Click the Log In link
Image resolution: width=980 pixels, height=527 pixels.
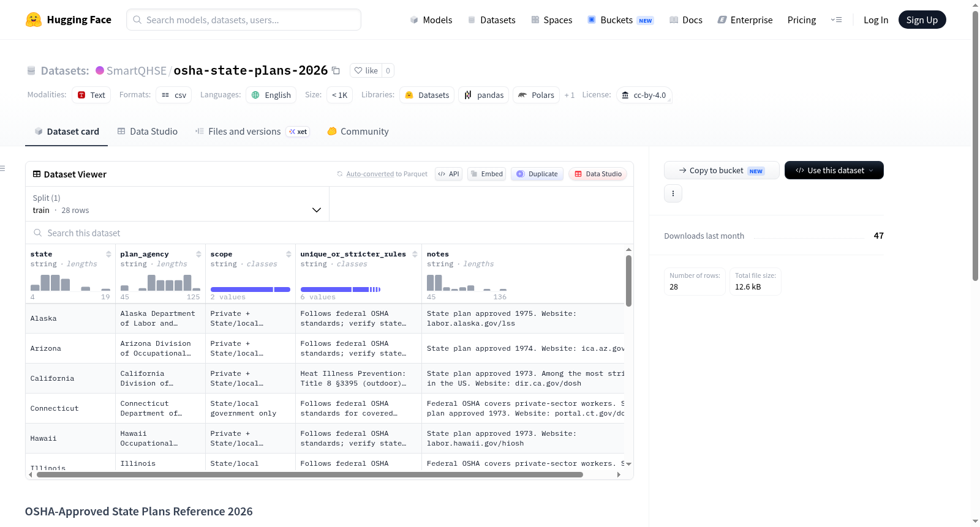click(x=876, y=20)
